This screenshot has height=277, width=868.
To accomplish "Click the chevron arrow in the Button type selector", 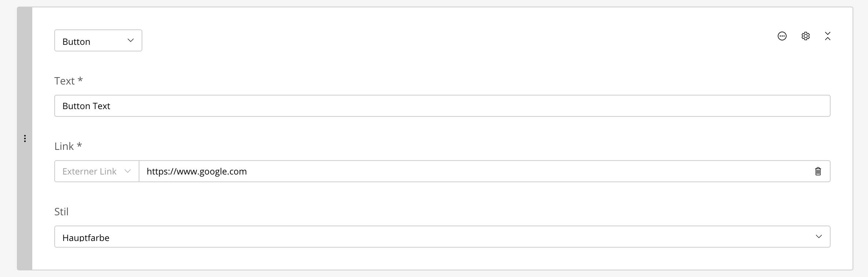I will [130, 40].
